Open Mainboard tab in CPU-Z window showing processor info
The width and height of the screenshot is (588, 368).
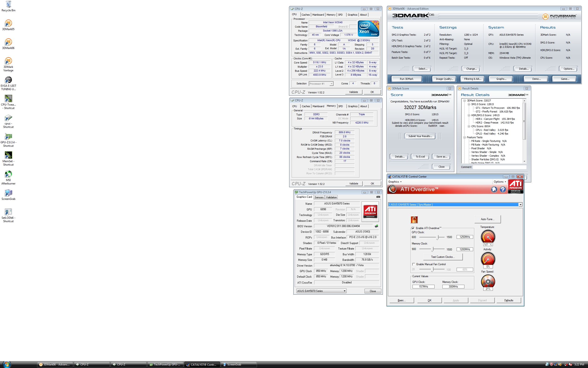click(x=318, y=15)
